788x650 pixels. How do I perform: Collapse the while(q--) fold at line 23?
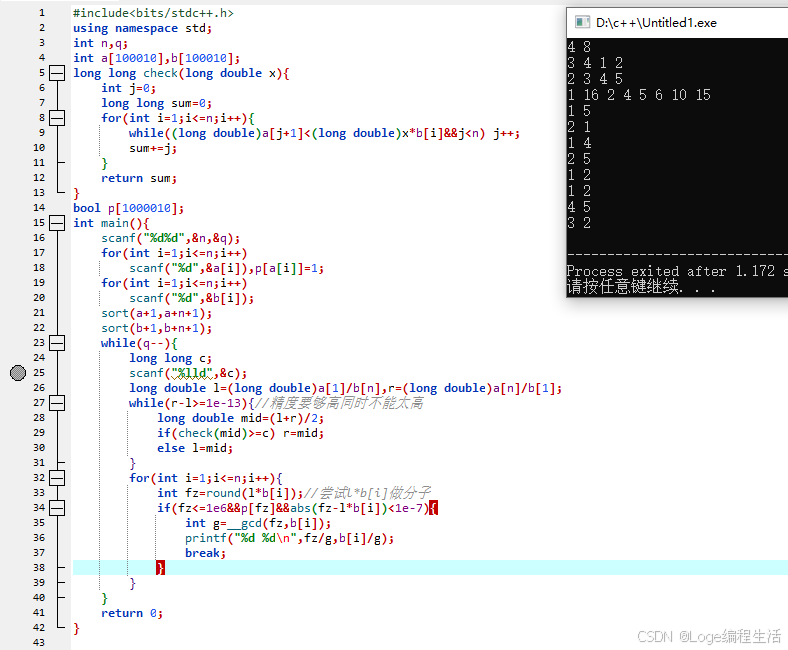tap(57, 343)
